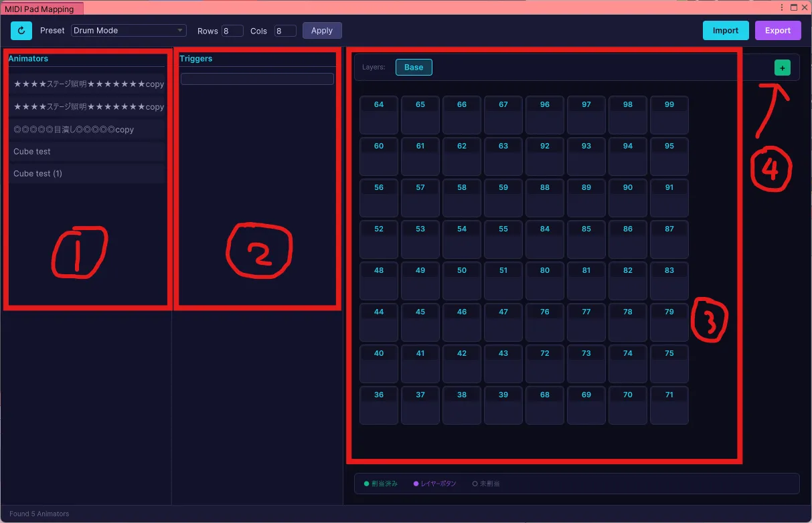The image size is (812, 523).
Task: Open the Preset Drum Mode dropdown
Action: coord(129,31)
